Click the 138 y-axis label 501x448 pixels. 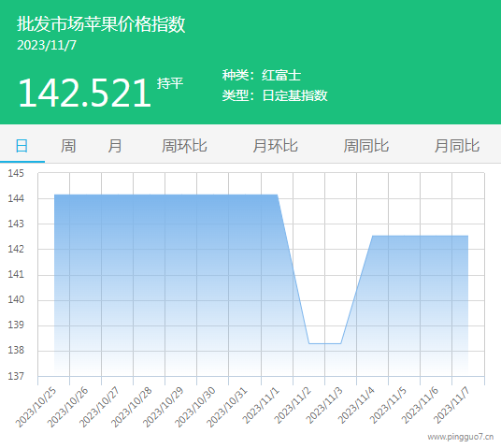[x=16, y=350]
